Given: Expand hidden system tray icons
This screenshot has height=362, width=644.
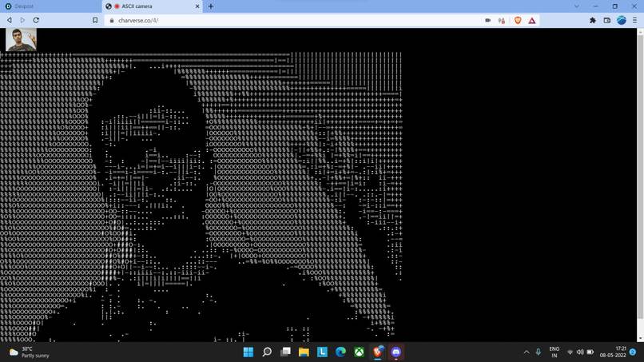Looking at the screenshot, I should 527,352.
